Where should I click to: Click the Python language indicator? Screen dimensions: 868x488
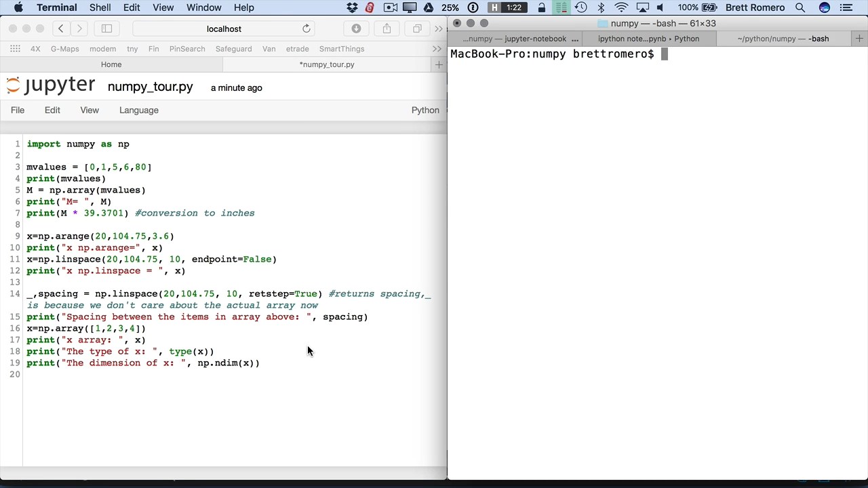[x=425, y=110]
